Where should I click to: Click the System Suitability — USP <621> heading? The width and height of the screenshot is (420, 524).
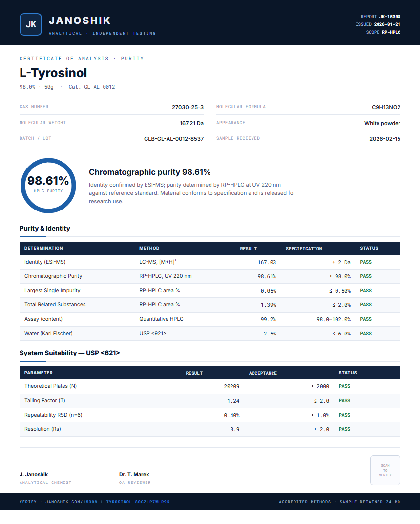pos(69,353)
